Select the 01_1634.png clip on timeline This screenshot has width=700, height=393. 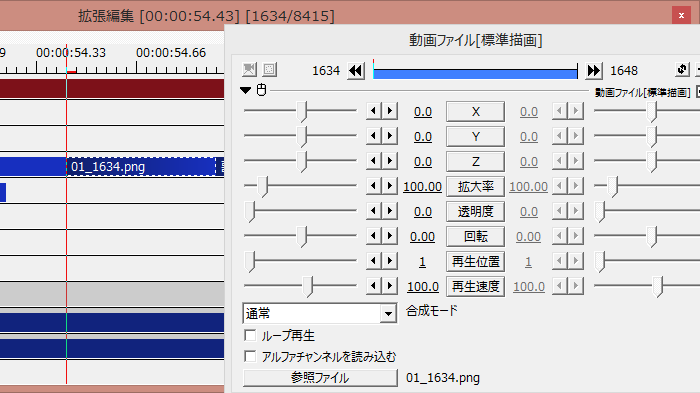(x=141, y=167)
